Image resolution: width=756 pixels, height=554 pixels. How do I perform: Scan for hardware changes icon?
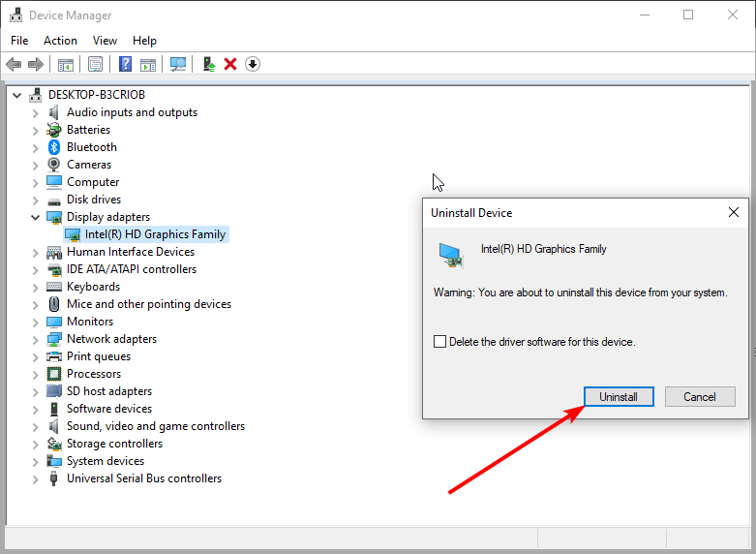point(178,64)
